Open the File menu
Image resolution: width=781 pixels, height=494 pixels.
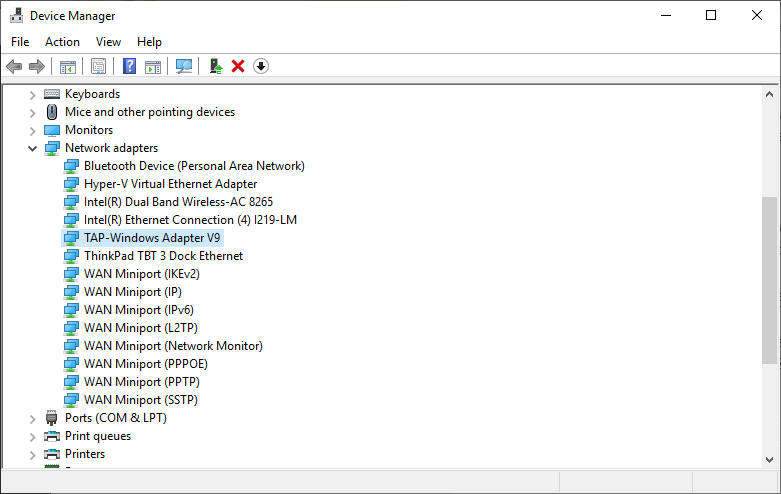coord(20,42)
